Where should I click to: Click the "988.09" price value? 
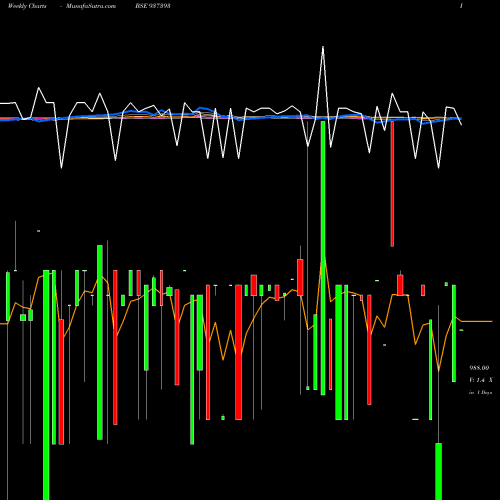click(479, 368)
